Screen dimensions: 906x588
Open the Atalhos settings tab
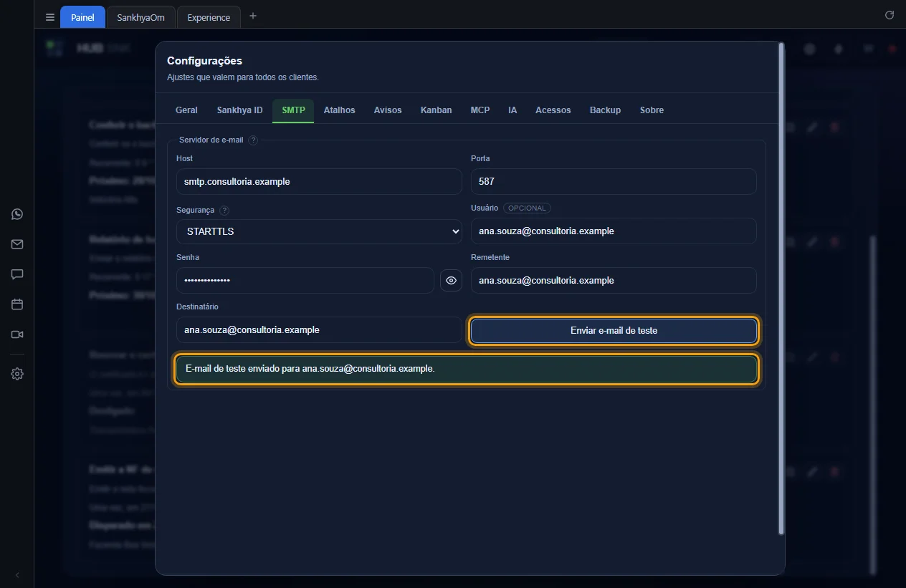click(x=339, y=110)
